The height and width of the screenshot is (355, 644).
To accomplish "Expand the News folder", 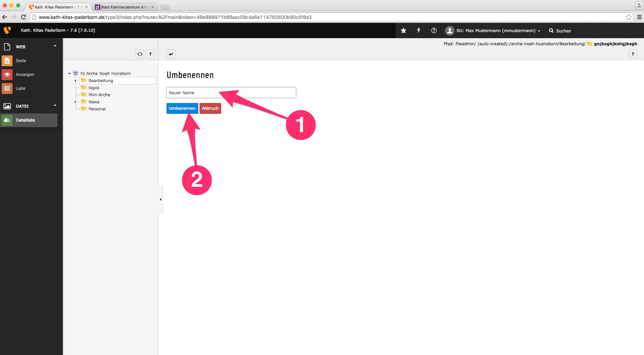I will pyautogui.click(x=75, y=102).
